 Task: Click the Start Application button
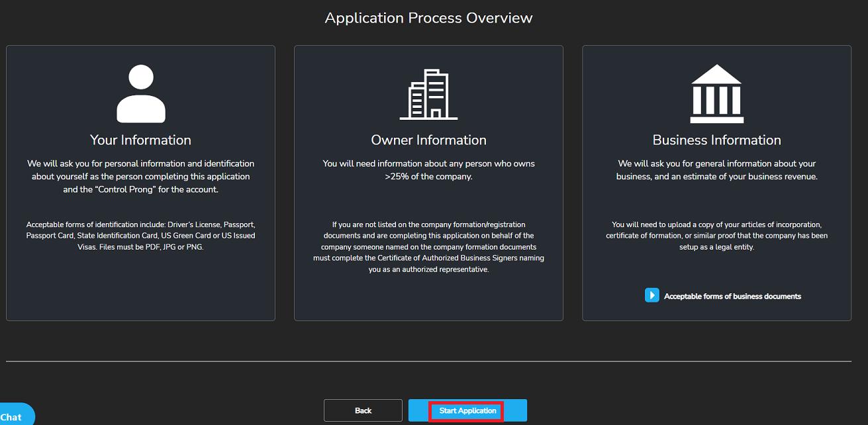[x=467, y=410]
